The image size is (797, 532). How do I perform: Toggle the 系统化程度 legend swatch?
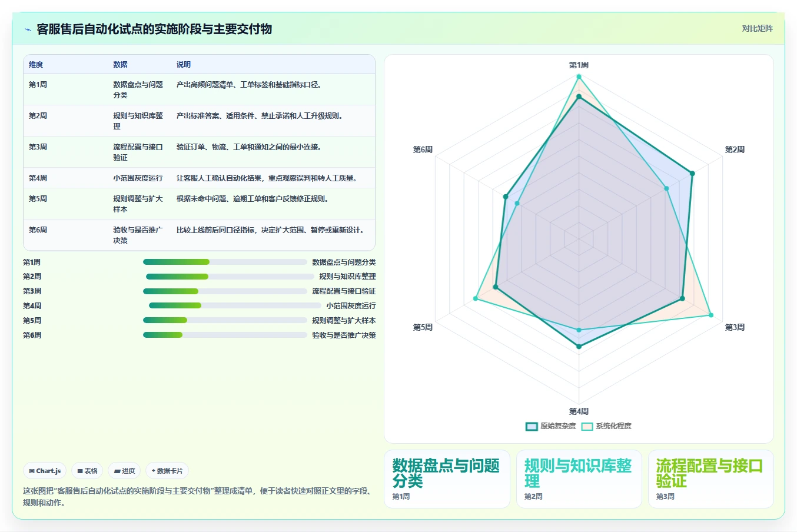tap(587, 426)
